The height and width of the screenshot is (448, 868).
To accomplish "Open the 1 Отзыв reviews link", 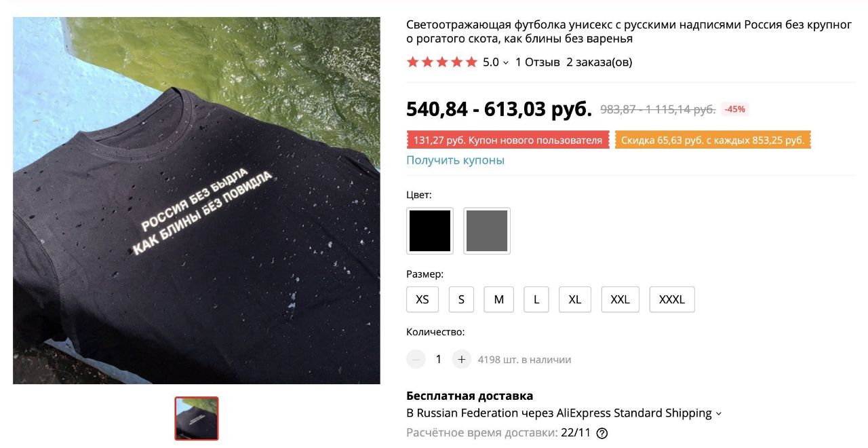I will coord(538,62).
